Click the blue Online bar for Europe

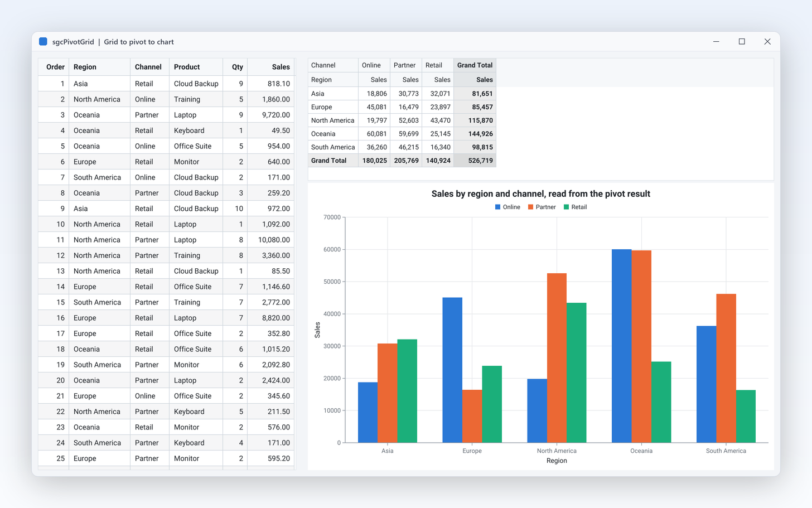coord(452,370)
